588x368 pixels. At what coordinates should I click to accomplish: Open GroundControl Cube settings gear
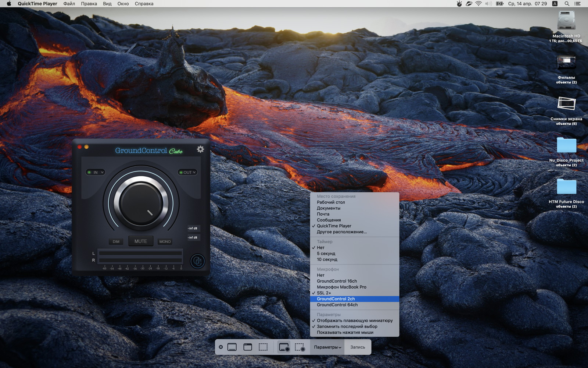point(200,149)
